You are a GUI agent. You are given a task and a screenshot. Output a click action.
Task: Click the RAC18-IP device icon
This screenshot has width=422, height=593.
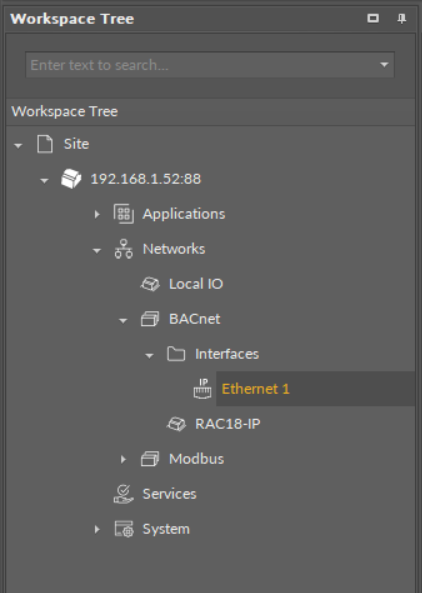[176, 424]
